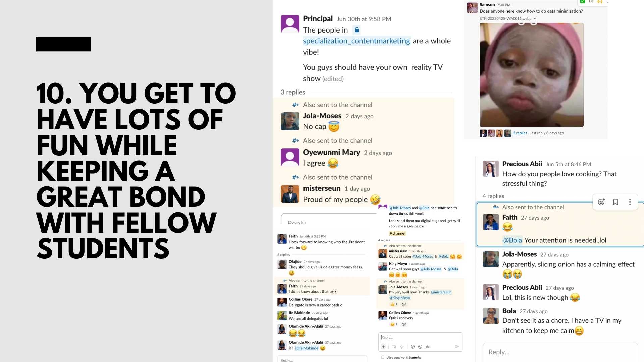Viewport: 644px width, 362px height.
Task: Click the @misterseun mention link
Action: click(x=441, y=292)
